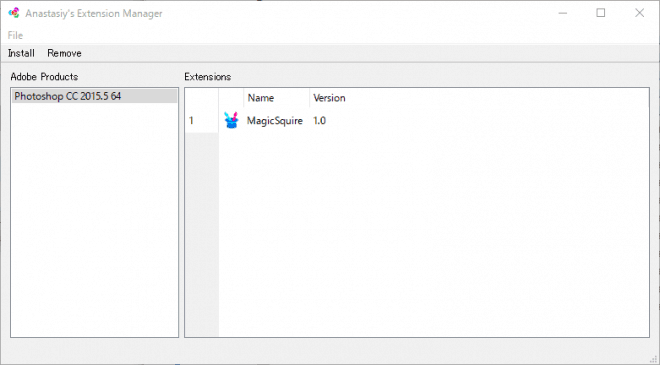
Task: Click the Version column header
Action: (329, 98)
